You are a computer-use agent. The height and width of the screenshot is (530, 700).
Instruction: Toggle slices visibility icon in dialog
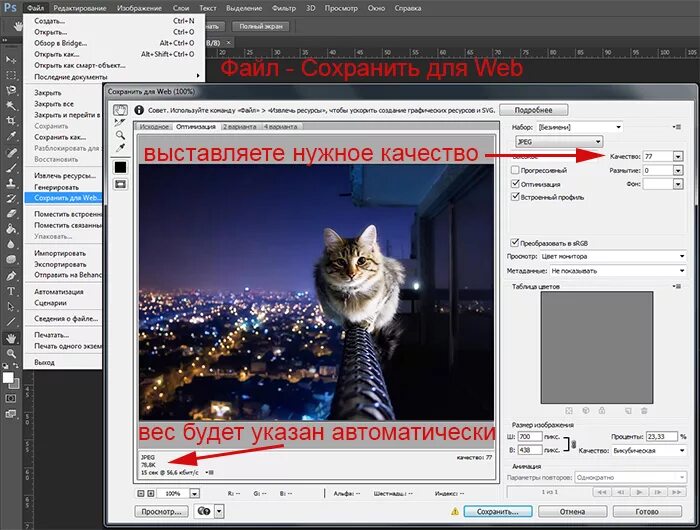coord(121,184)
